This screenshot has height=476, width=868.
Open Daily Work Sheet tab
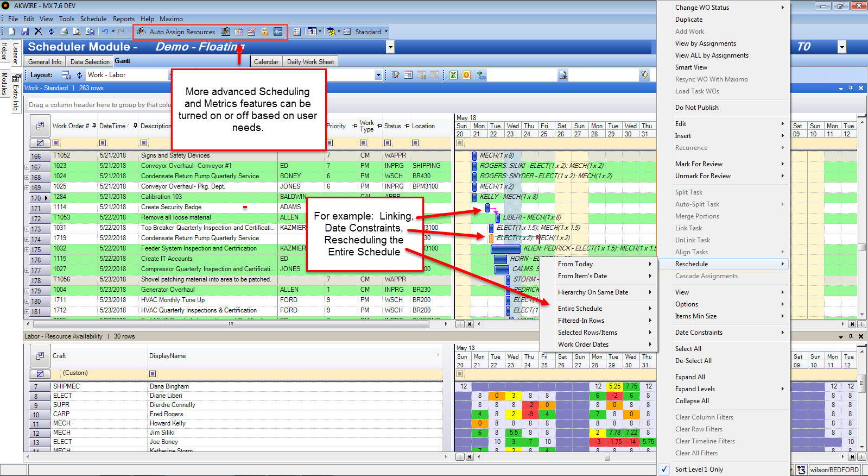pyautogui.click(x=311, y=62)
